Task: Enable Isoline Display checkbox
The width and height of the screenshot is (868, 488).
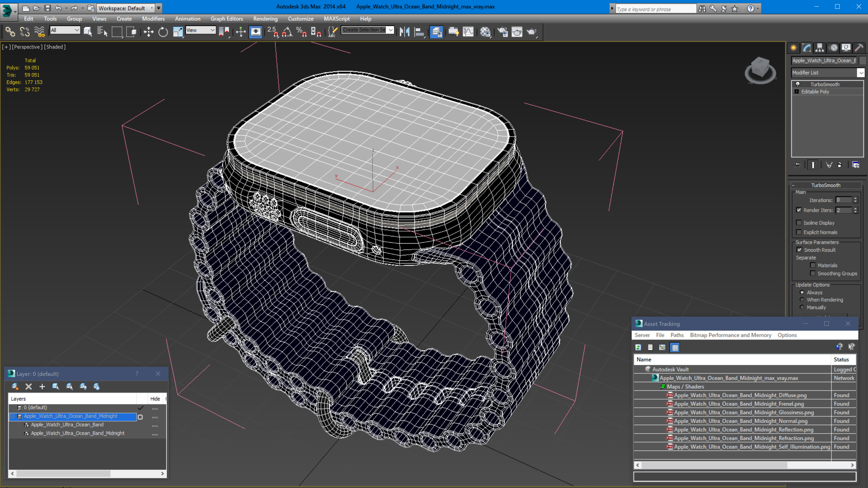Action: 799,222
